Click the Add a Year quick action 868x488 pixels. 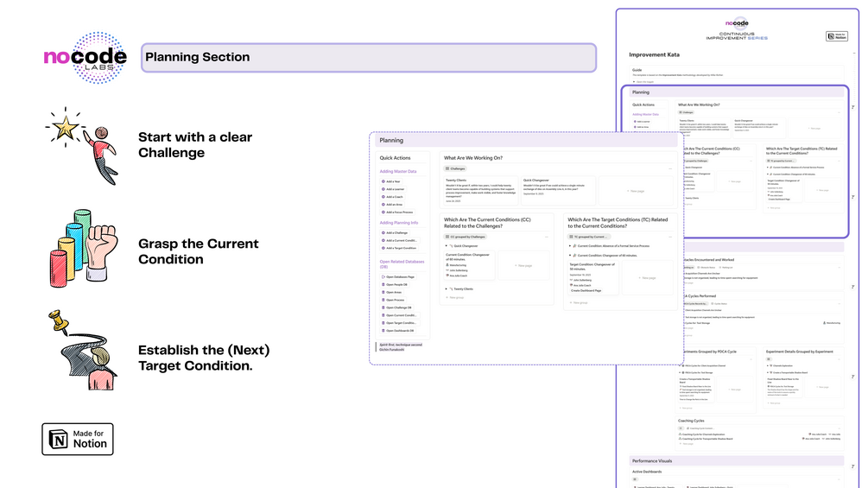pyautogui.click(x=391, y=181)
